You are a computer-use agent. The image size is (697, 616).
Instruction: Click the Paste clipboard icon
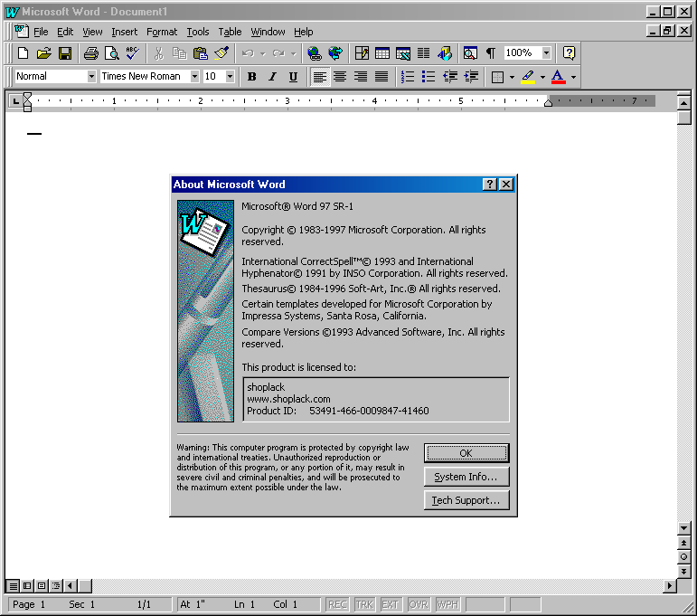(201, 53)
